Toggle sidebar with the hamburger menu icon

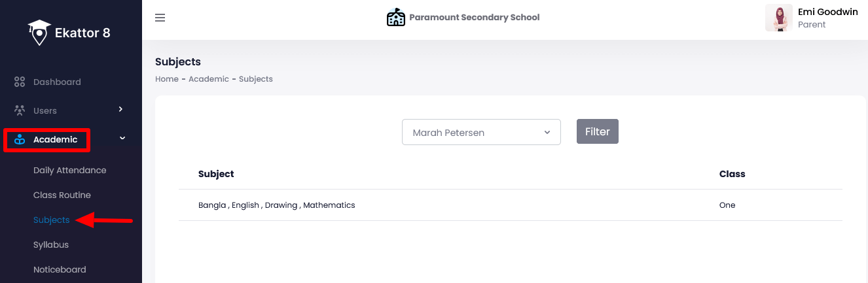(160, 18)
